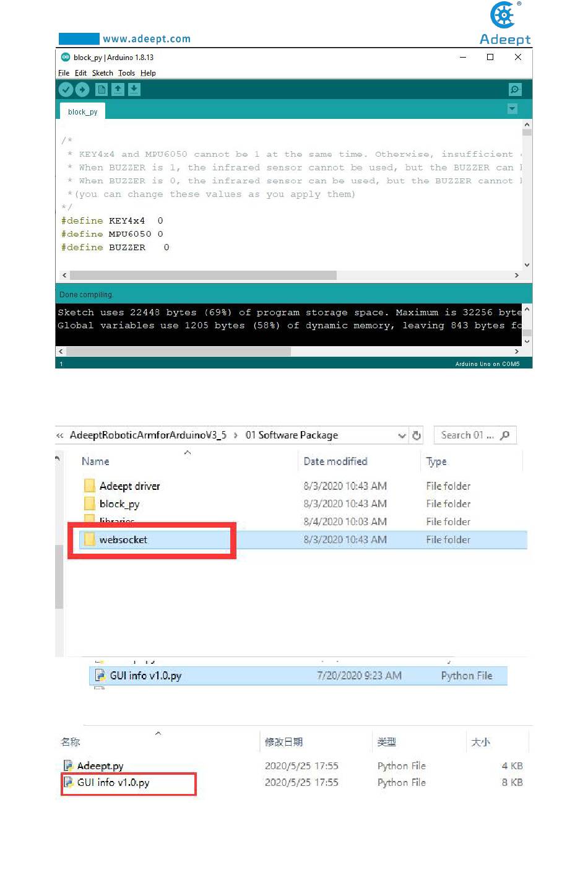Viewport: 588px width, 872px height.
Task: Click file icon of GUI info v1.0.py dated 2020/5/25
Action: pyautogui.click(x=69, y=783)
